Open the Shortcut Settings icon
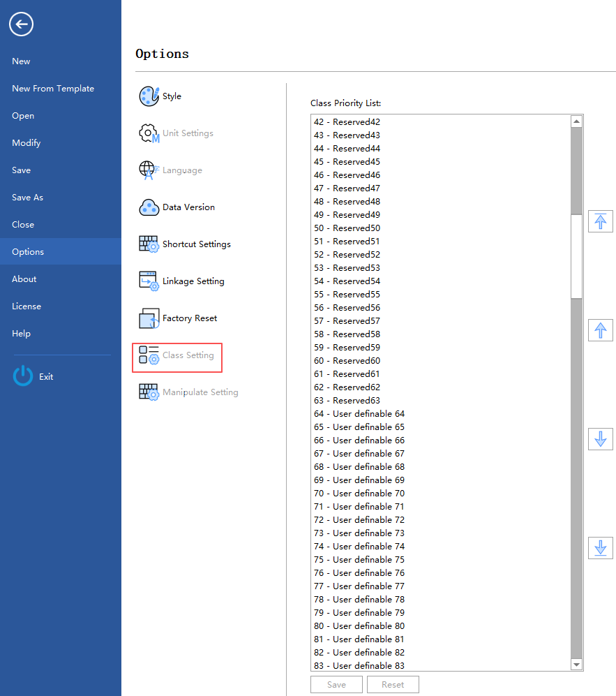This screenshot has width=616, height=696. pos(149,244)
